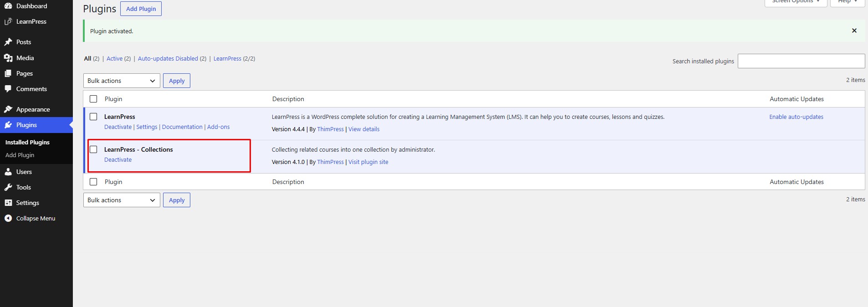
Task: Click the Add Plugin button beside title
Action: click(141, 9)
